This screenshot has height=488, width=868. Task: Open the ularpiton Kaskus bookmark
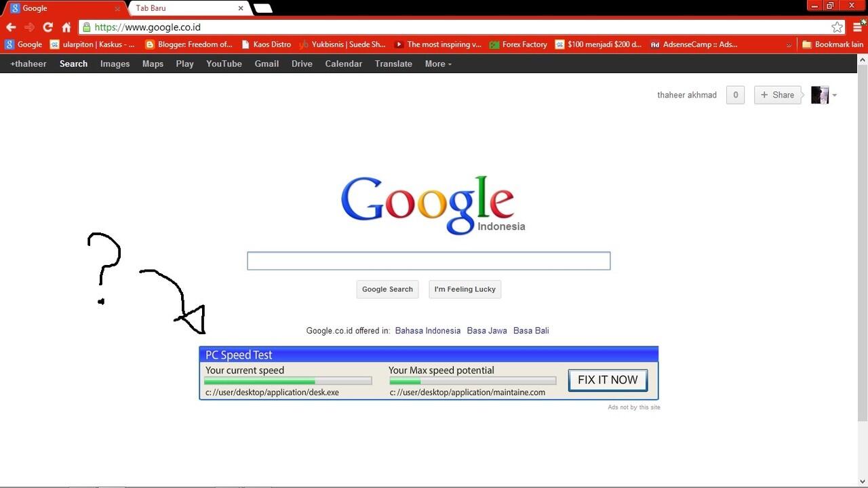[93, 45]
